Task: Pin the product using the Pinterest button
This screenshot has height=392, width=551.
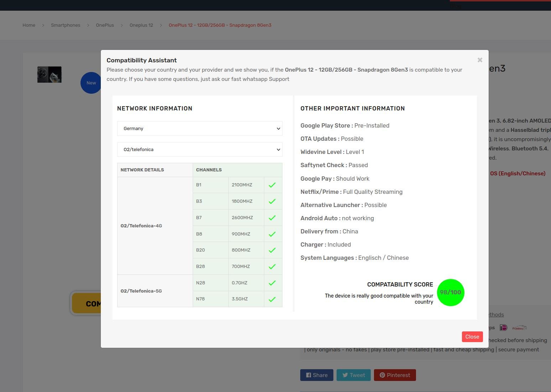Action: click(x=395, y=375)
